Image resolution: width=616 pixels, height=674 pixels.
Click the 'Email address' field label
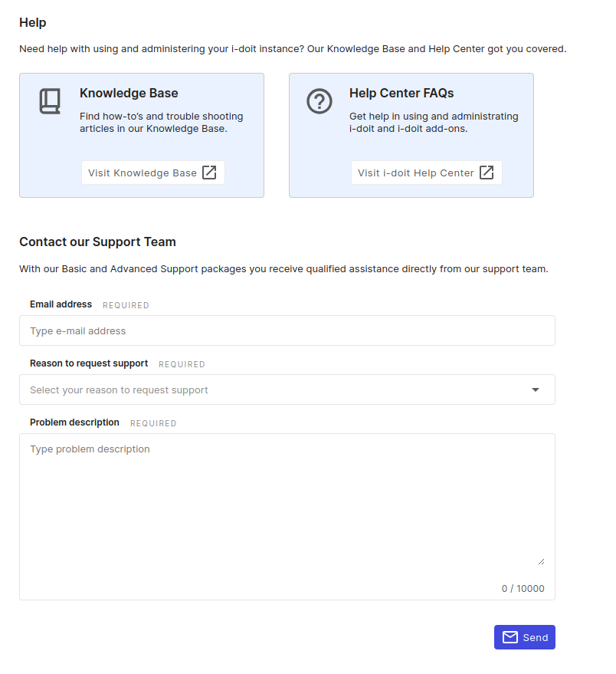click(x=61, y=304)
